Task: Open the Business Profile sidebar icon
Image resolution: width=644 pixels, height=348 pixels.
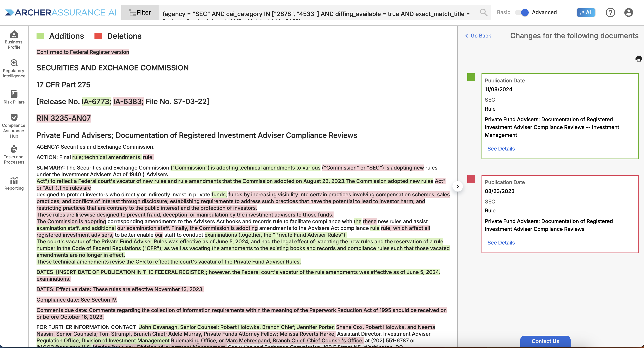Action: (14, 34)
